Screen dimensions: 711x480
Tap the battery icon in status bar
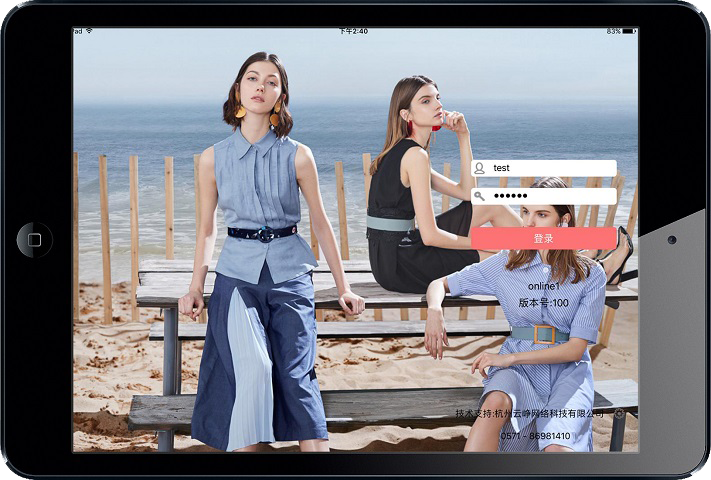630,31
